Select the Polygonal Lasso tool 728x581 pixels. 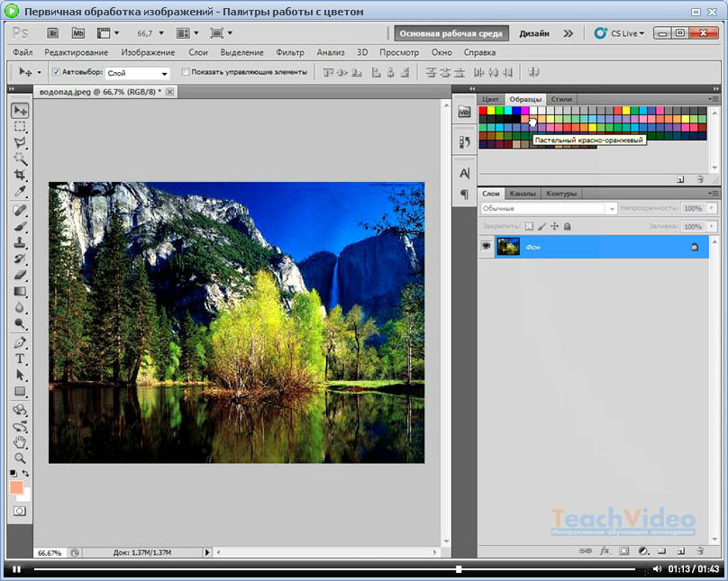tap(20, 143)
